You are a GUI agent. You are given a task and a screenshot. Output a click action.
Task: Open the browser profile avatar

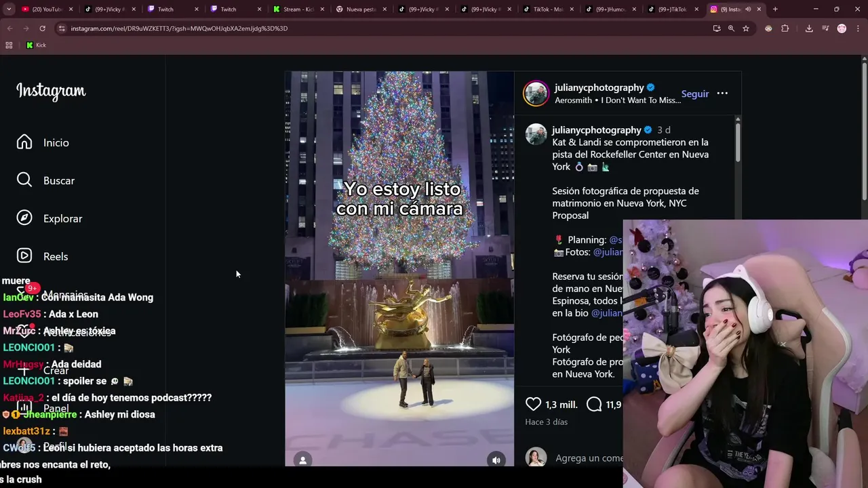(842, 28)
